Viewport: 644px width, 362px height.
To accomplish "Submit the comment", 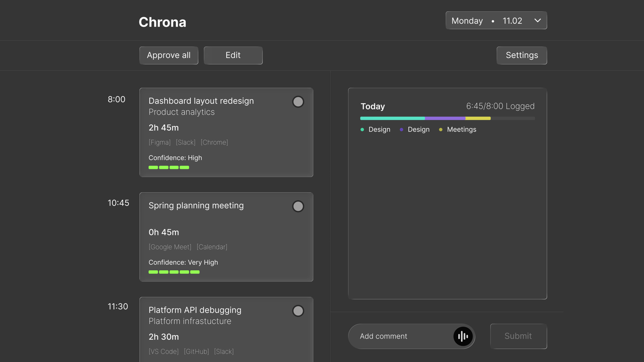I will tap(518, 336).
